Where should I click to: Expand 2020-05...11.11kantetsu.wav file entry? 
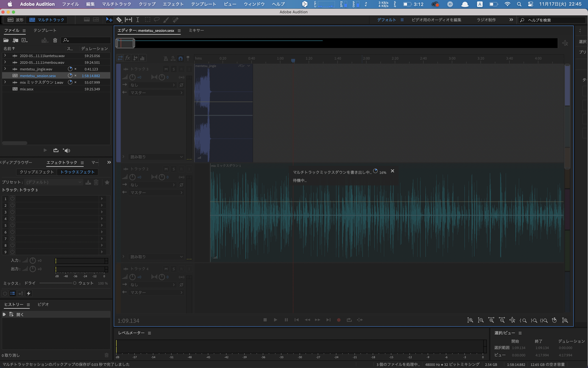click(x=5, y=56)
